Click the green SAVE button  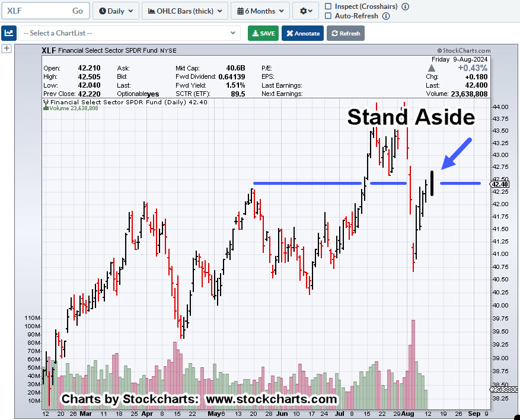263,33
